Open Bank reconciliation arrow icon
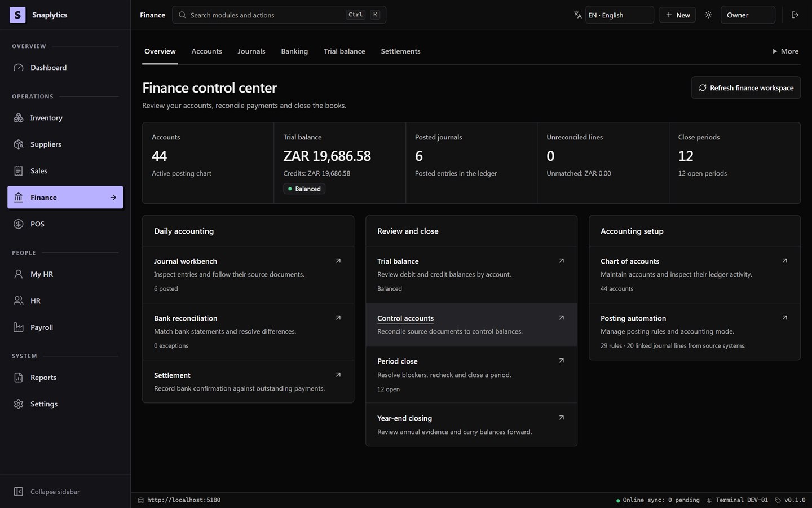The height and width of the screenshot is (508, 812). click(338, 318)
